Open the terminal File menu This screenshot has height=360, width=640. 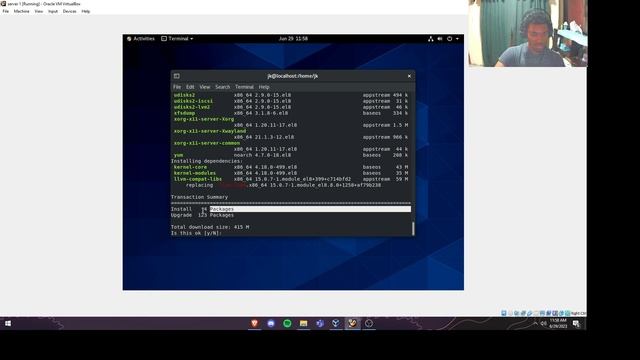177,87
